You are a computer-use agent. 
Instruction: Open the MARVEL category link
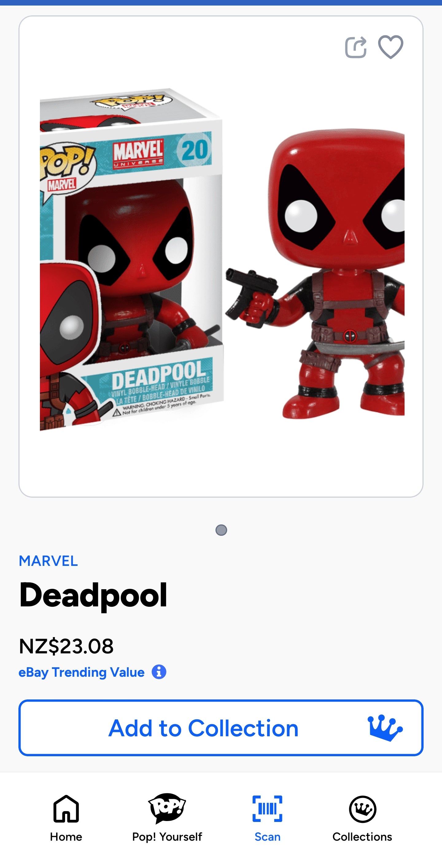[48, 561]
